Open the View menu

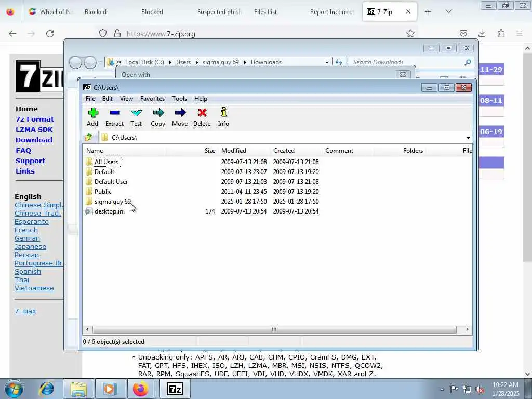(x=127, y=99)
